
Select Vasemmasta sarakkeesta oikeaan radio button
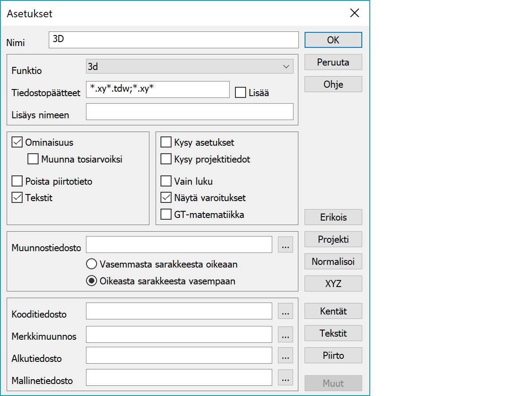(x=91, y=264)
